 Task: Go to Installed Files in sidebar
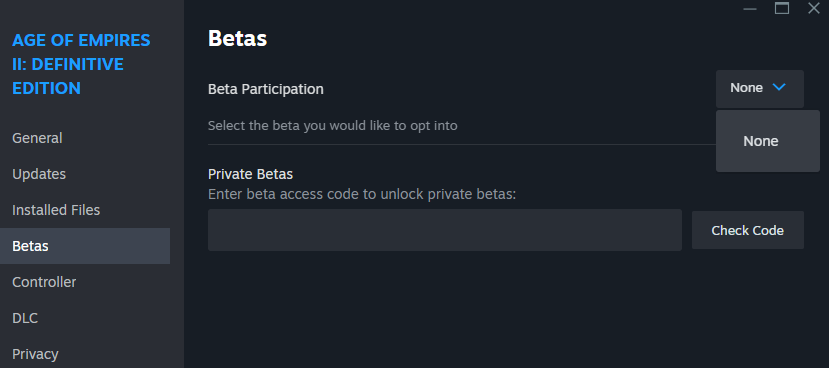(56, 210)
